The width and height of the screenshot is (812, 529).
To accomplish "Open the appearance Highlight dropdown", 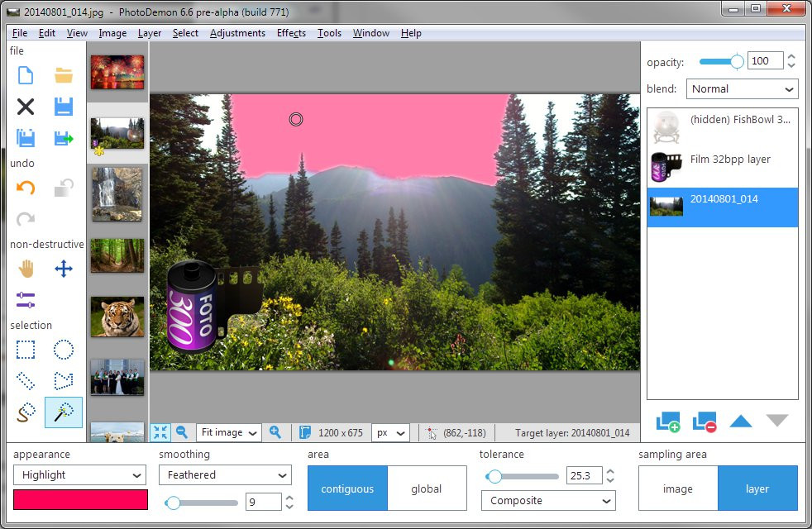I will [x=79, y=474].
